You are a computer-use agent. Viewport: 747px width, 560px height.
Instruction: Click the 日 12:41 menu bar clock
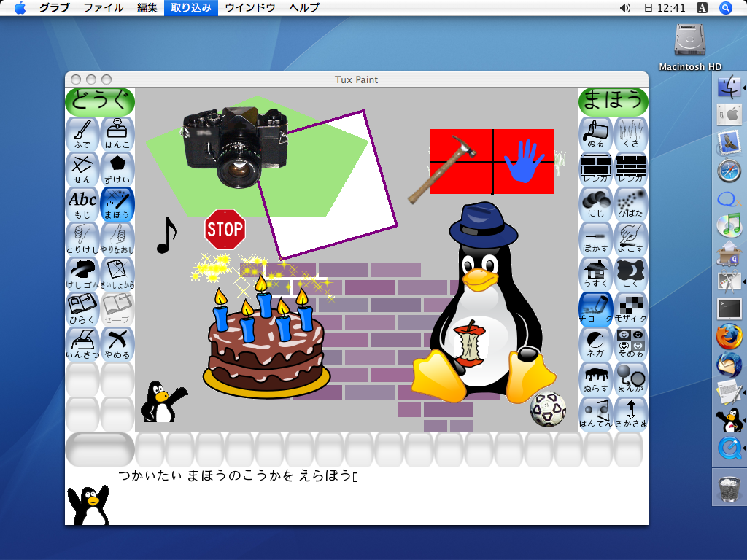pos(665,7)
